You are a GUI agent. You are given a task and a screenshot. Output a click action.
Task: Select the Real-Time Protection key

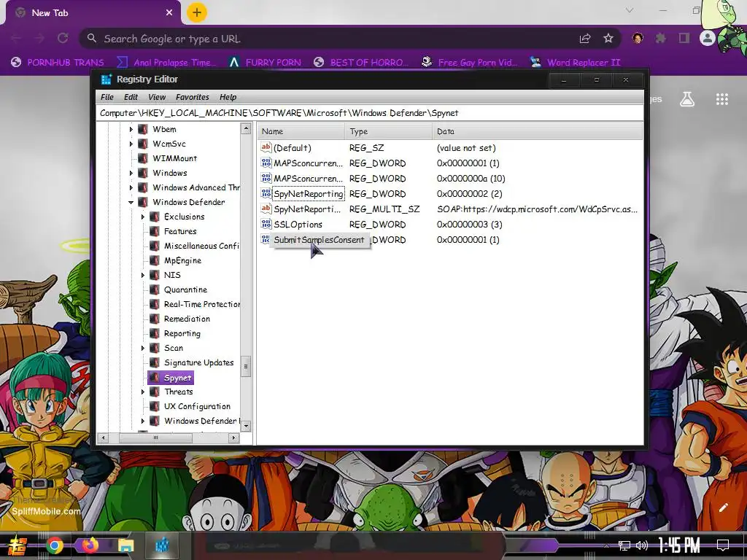[x=202, y=304]
